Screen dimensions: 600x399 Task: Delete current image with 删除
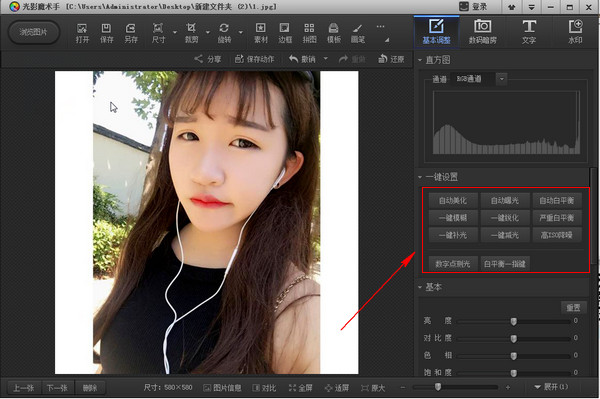pyautogui.click(x=90, y=388)
